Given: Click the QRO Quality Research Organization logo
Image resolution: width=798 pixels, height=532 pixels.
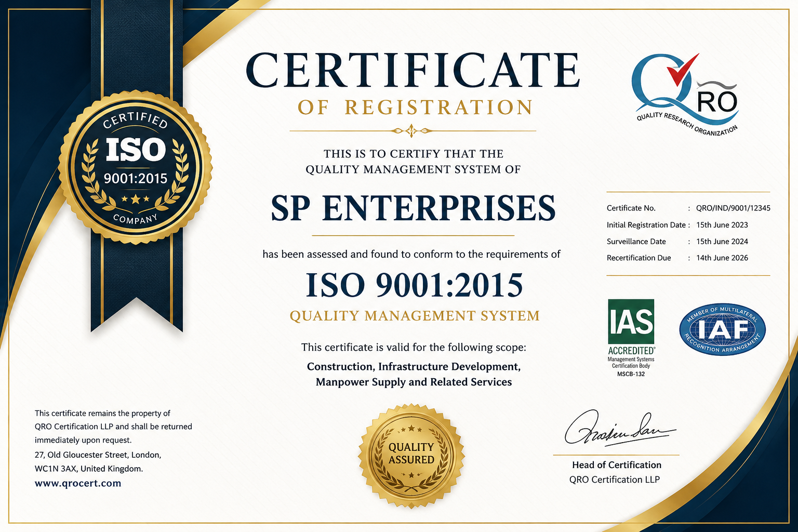Looking at the screenshot, I should coord(685,95).
